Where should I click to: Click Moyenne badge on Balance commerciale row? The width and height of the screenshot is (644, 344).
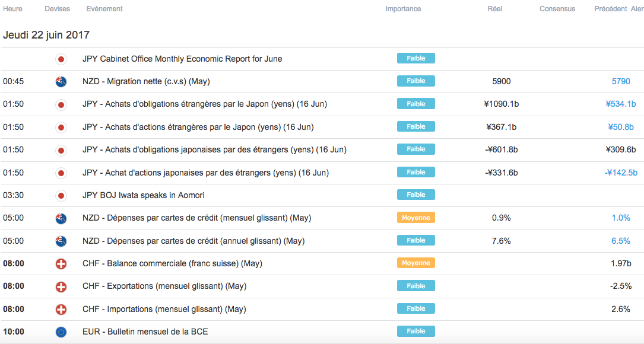pos(416,263)
